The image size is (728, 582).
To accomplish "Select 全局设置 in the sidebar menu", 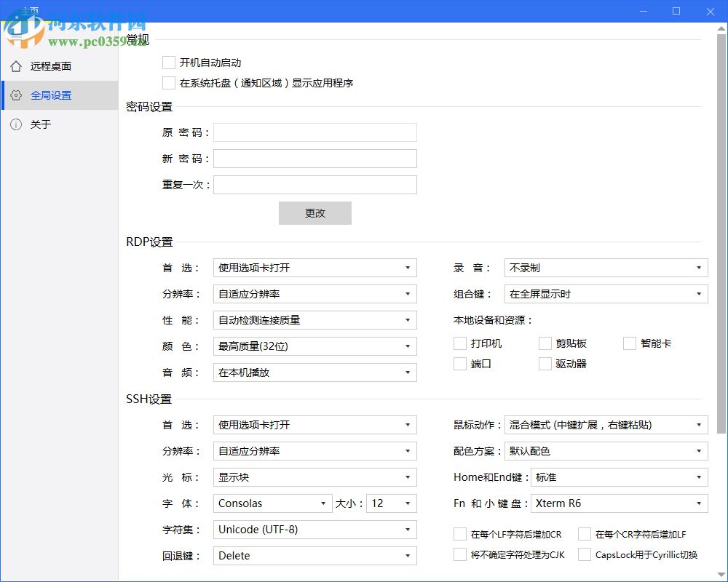I will click(51, 95).
